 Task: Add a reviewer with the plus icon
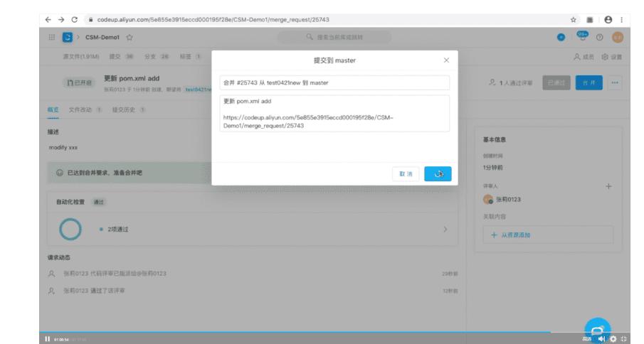(608, 186)
